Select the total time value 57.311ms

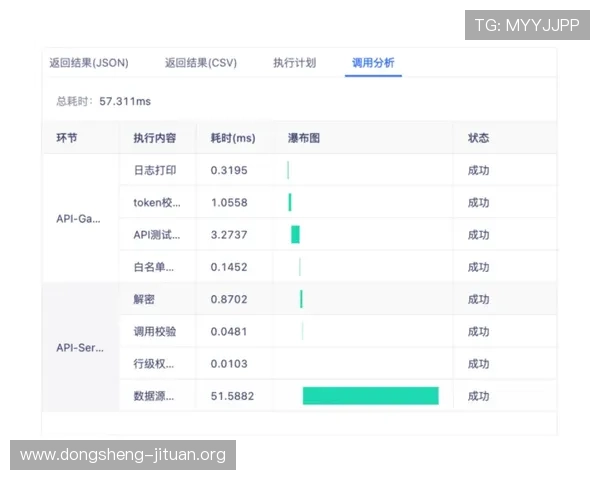pos(125,101)
